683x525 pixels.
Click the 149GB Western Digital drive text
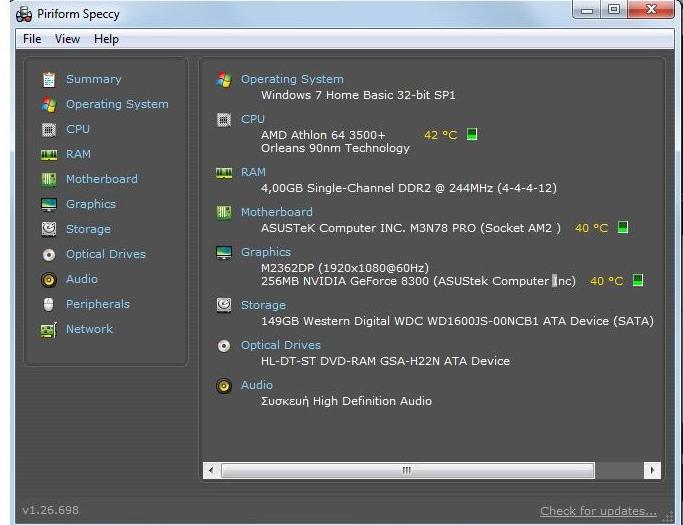click(x=457, y=321)
